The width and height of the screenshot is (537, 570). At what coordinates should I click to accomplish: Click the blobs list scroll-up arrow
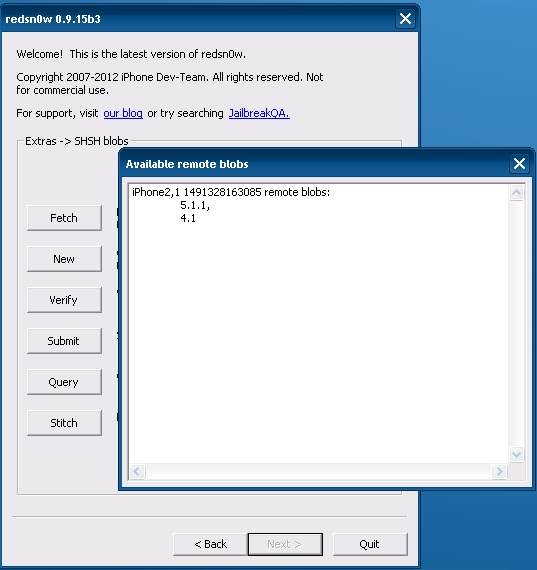click(516, 193)
